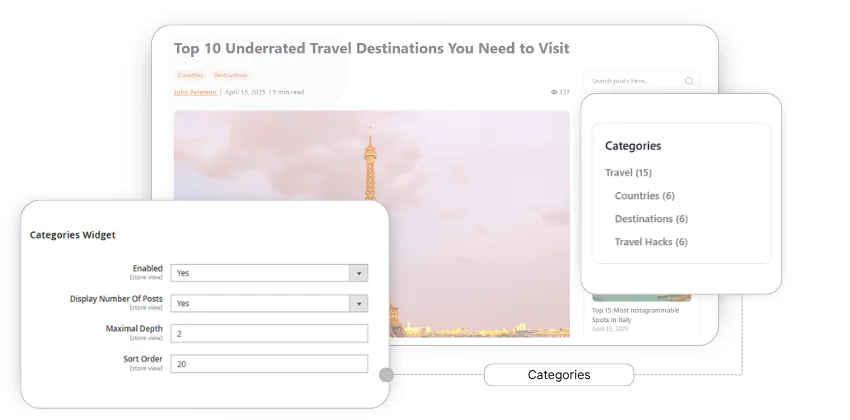Open the Instagrammable Spots in Italy post

coord(635,315)
